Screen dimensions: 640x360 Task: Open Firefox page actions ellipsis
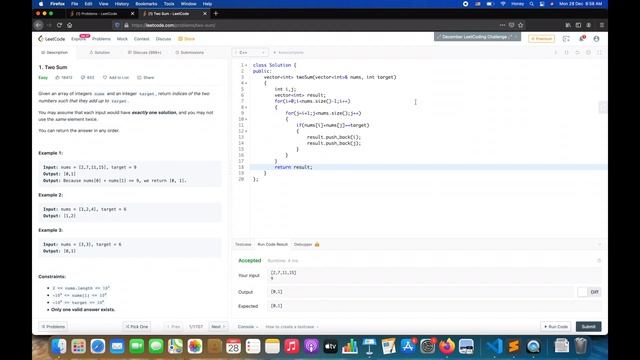point(502,25)
